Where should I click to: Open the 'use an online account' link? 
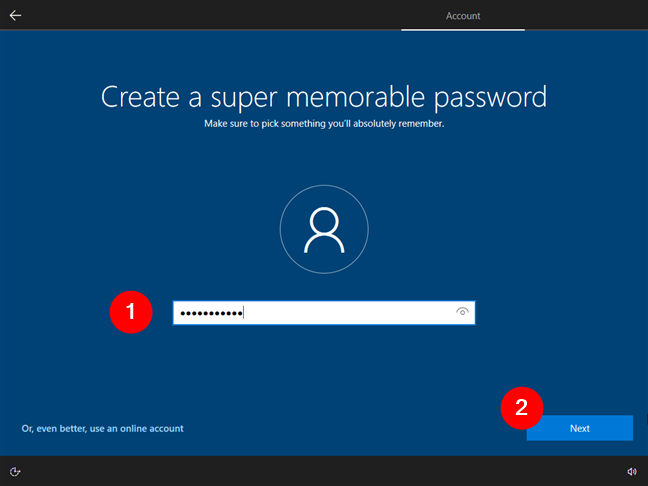(102, 428)
